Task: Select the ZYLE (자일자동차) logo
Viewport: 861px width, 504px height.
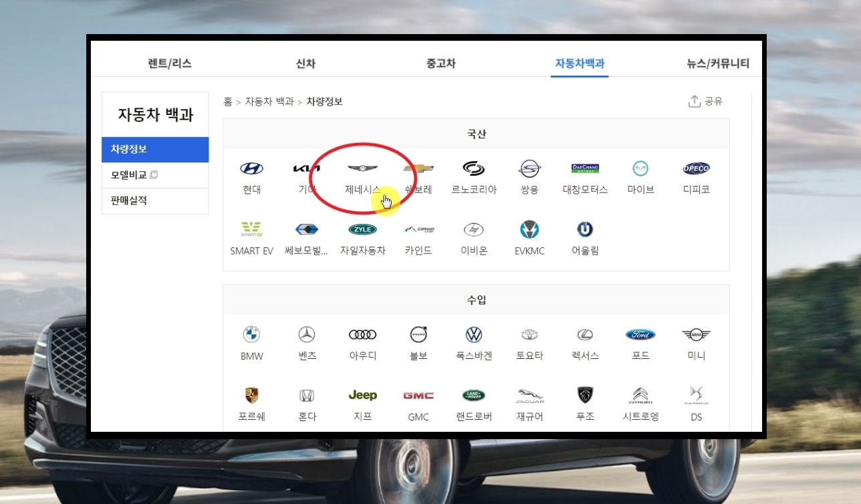Action: (362, 229)
